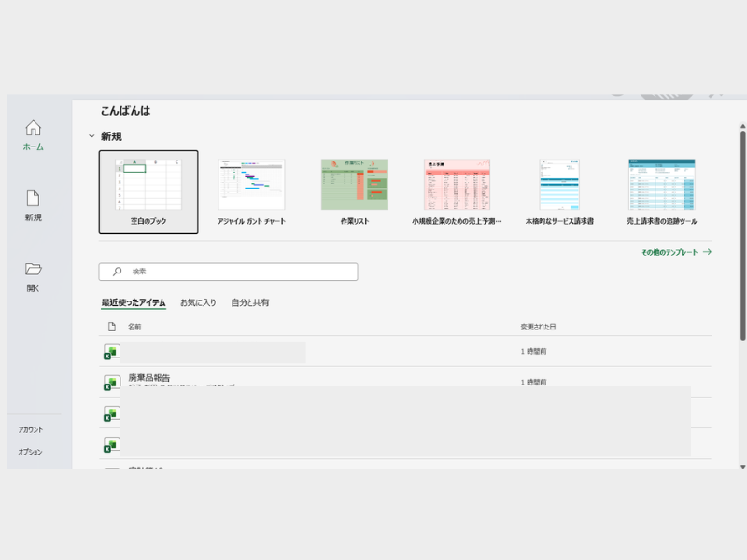
Task: Click the magnifier icon in search box
Action: click(x=117, y=272)
